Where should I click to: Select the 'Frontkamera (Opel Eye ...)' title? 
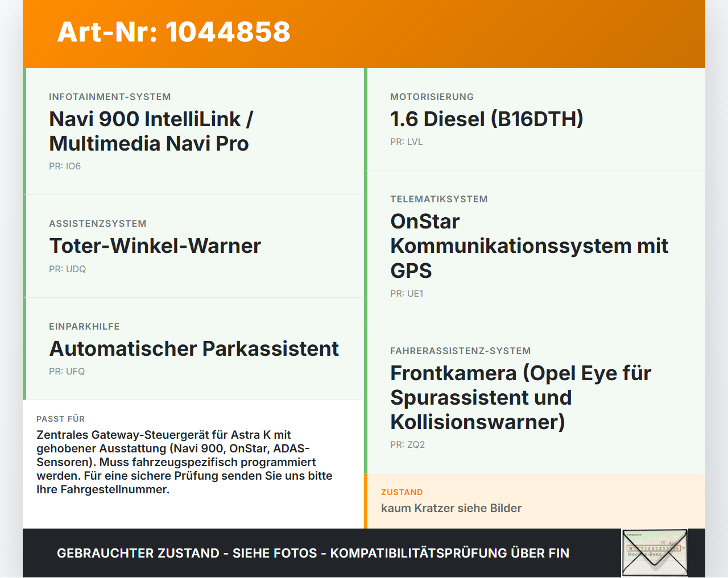[x=521, y=398]
